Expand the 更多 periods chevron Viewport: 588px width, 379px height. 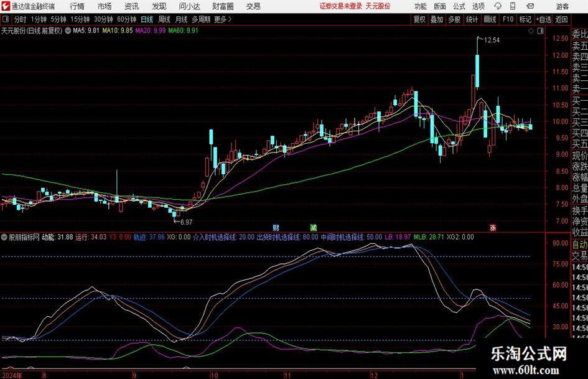[230, 19]
